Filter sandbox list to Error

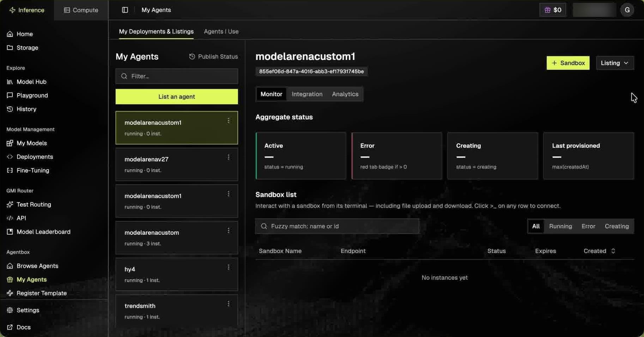(x=588, y=226)
